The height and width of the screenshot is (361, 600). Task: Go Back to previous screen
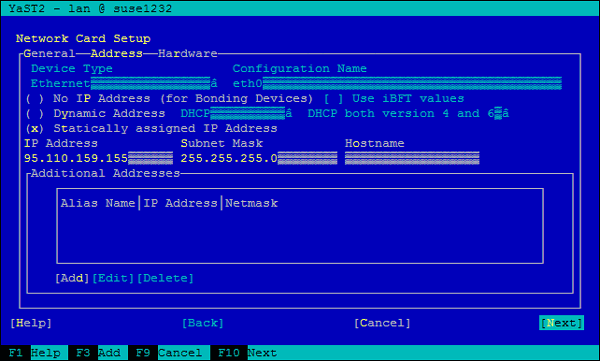tap(202, 323)
